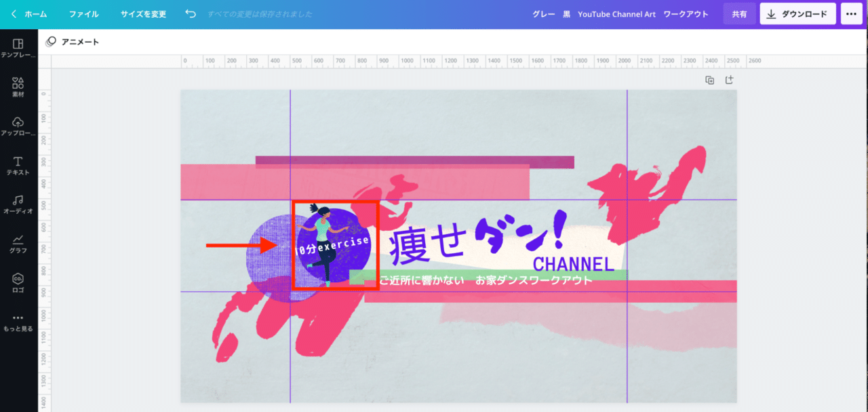This screenshot has height=412, width=868.
Task: Open the アップロード panel
Action: coord(17,126)
